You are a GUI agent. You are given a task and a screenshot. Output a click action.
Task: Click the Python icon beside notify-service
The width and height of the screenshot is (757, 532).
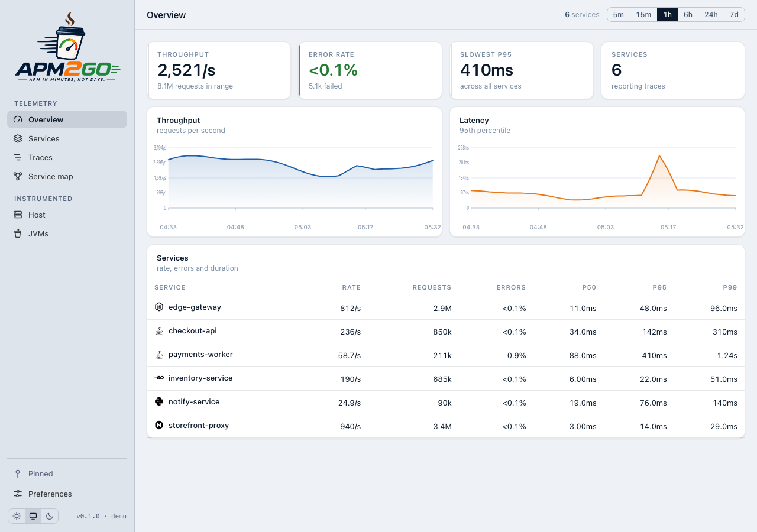click(x=159, y=401)
